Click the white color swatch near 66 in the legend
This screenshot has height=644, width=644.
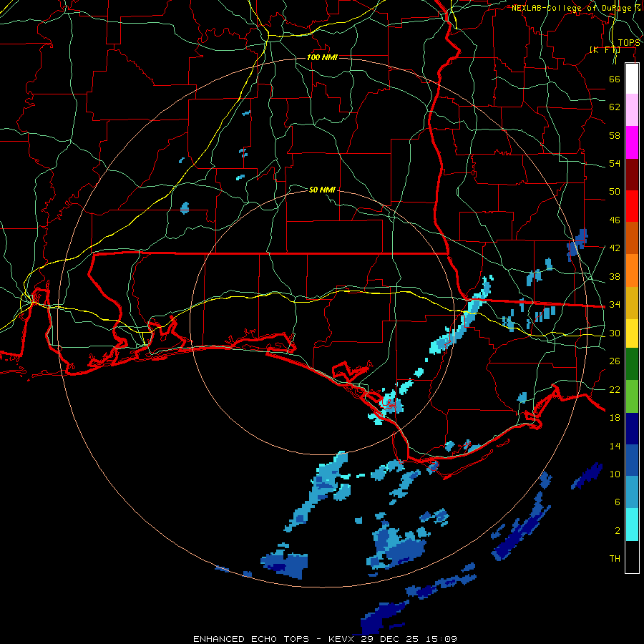632,79
